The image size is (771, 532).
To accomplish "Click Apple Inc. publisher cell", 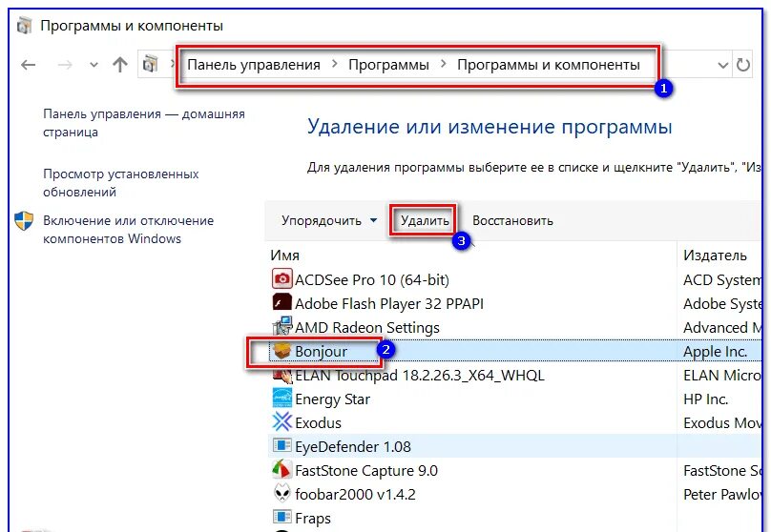I will (715, 351).
